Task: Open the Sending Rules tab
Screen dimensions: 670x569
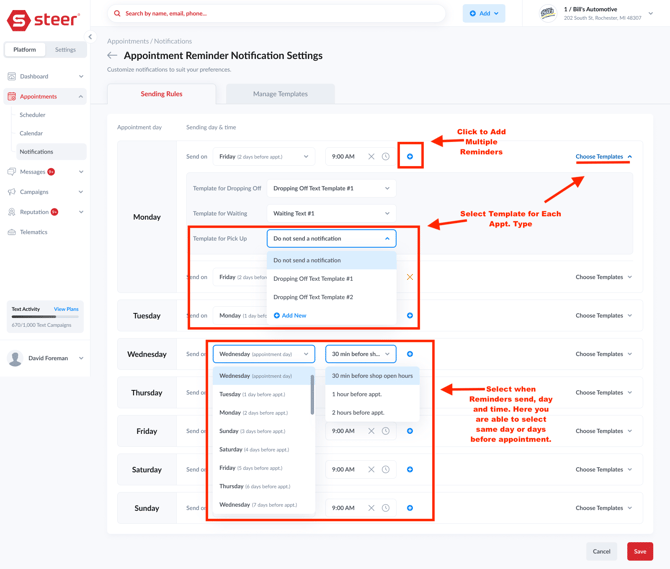Action: pos(161,94)
